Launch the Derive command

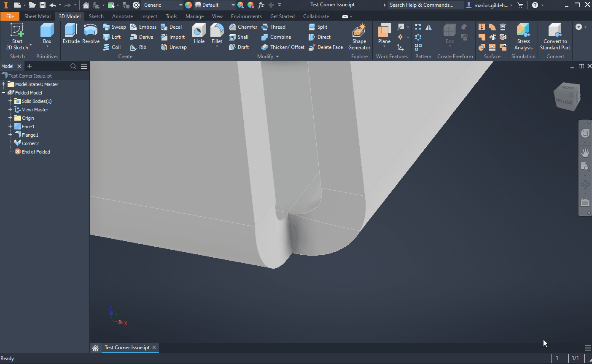(x=142, y=37)
